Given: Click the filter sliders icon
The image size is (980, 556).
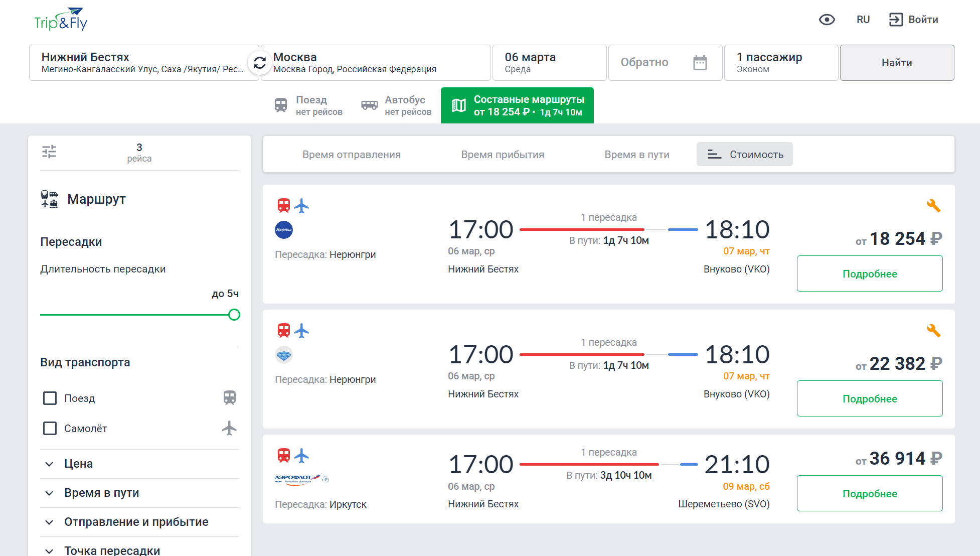Looking at the screenshot, I should tap(49, 152).
